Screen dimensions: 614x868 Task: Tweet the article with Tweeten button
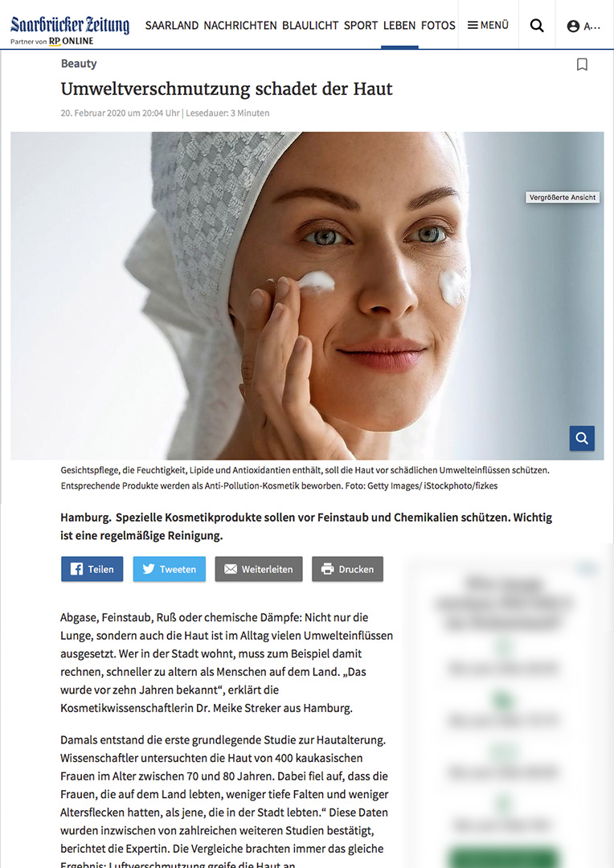pos(170,569)
